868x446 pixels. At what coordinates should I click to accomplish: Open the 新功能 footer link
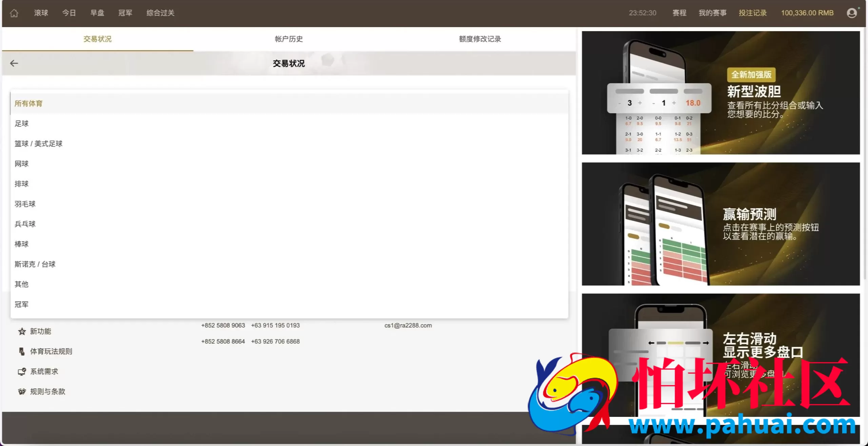[40, 331]
